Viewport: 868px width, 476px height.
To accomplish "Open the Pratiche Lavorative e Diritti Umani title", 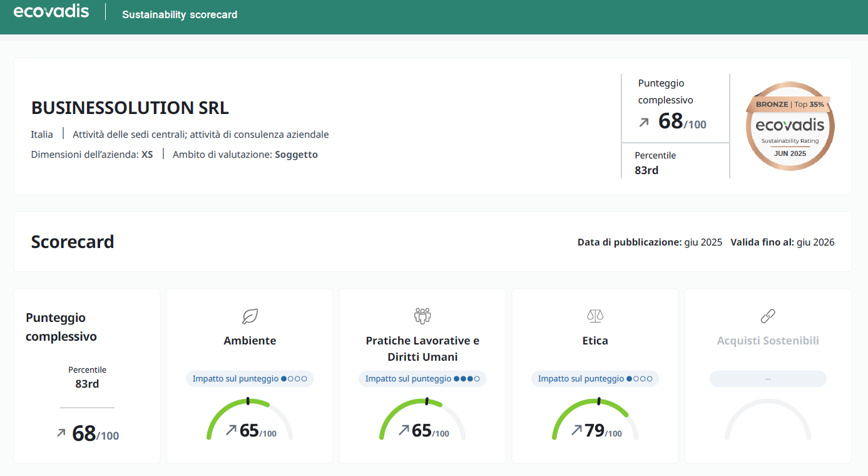I will (422, 349).
